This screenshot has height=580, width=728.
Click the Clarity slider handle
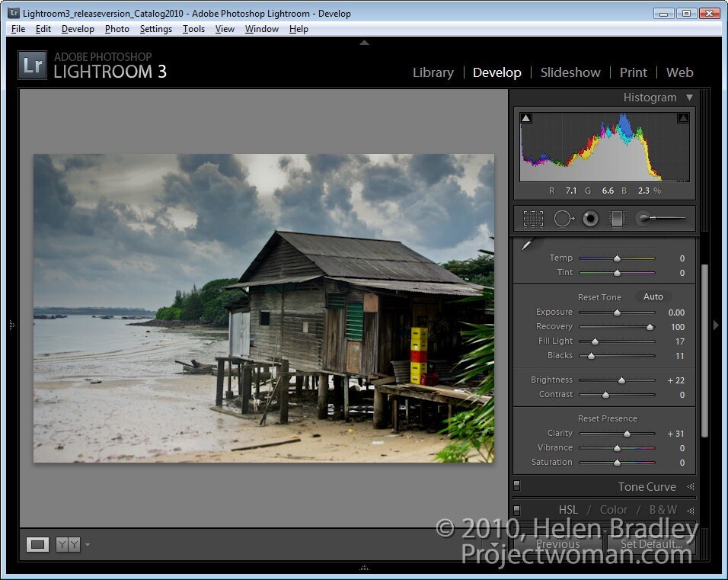tap(627, 434)
